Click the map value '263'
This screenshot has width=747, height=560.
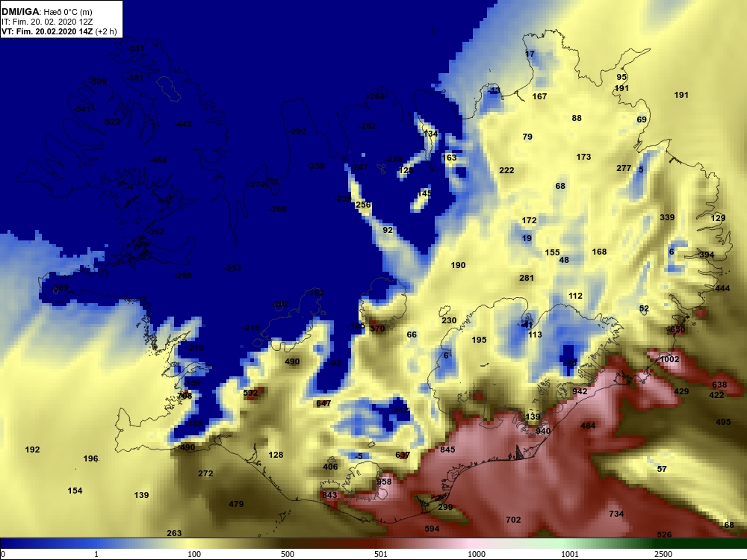174,533
